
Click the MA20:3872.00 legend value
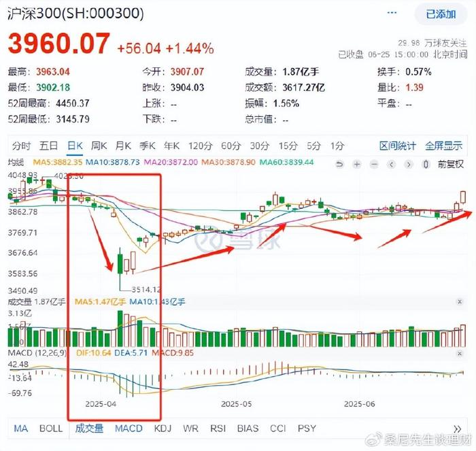click(x=171, y=162)
